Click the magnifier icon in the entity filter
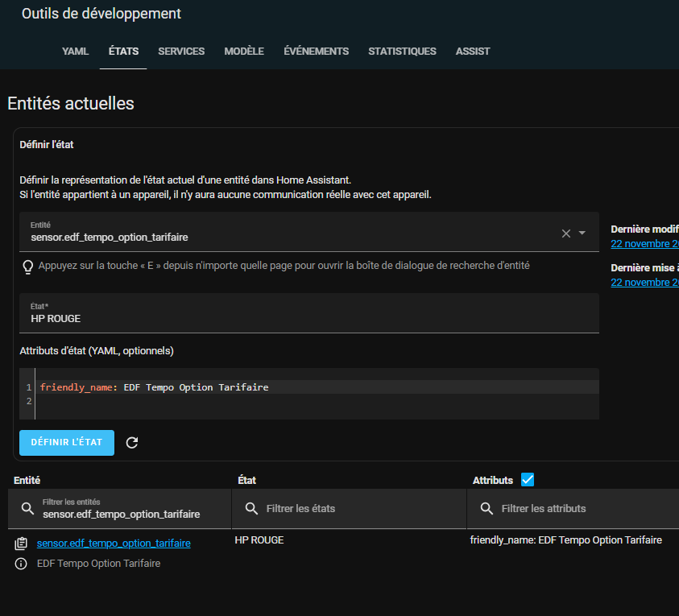This screenshot has width=679, height=616. click(27, 509)
